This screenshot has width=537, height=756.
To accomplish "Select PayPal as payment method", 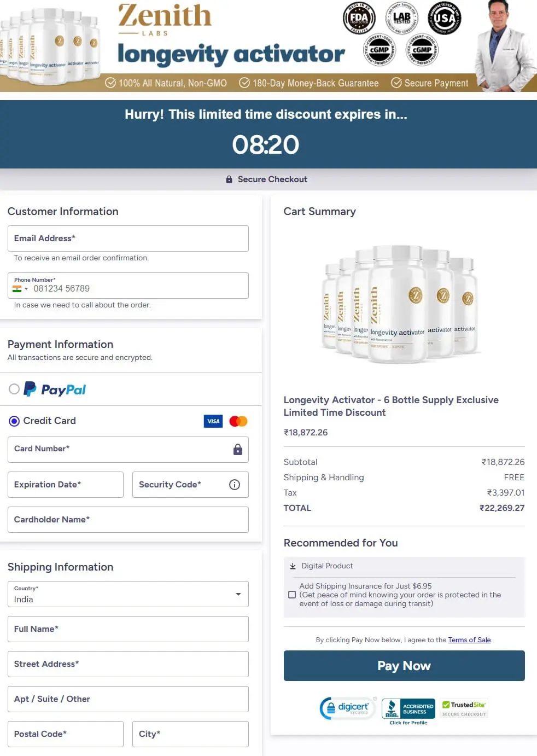I will [x=14, y=389].
